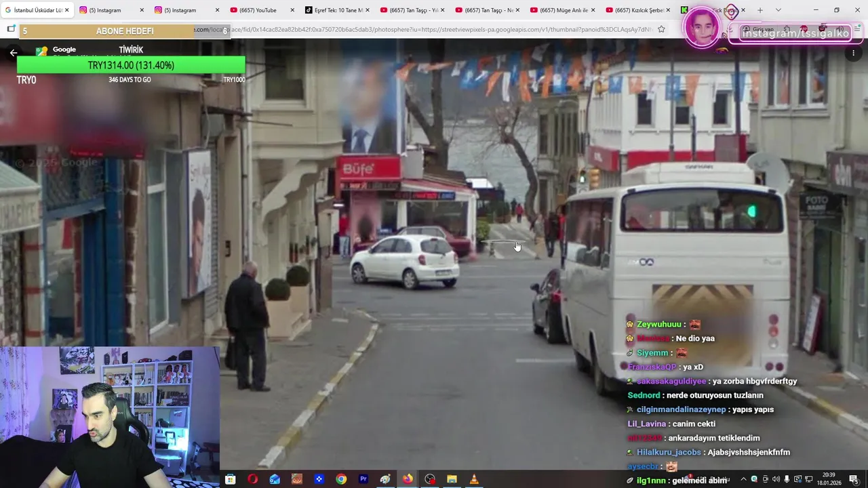The width and height of the screenshot is (868, 488).
Task: Open Adobe Premiere Pro from the taskbar
Action: [x=363, y=479]
